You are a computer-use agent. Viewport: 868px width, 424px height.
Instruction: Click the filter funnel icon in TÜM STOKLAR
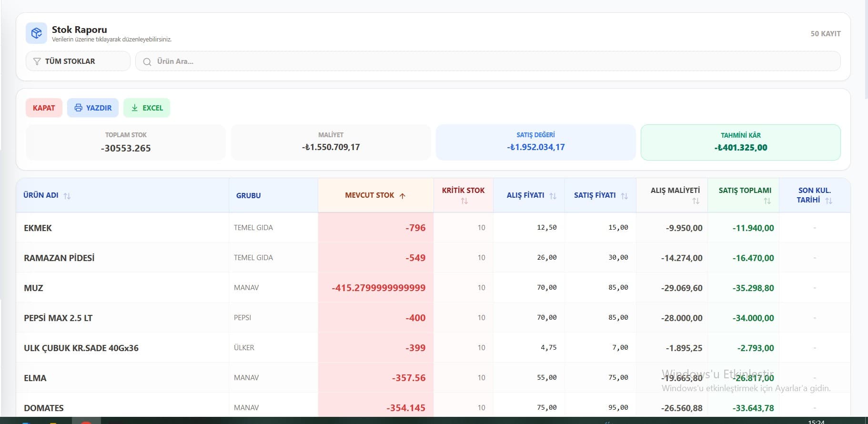click(37, 61)
